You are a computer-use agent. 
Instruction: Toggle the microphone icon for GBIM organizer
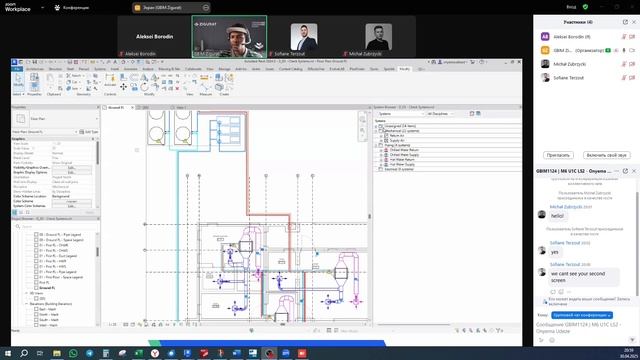click(624, 50)
